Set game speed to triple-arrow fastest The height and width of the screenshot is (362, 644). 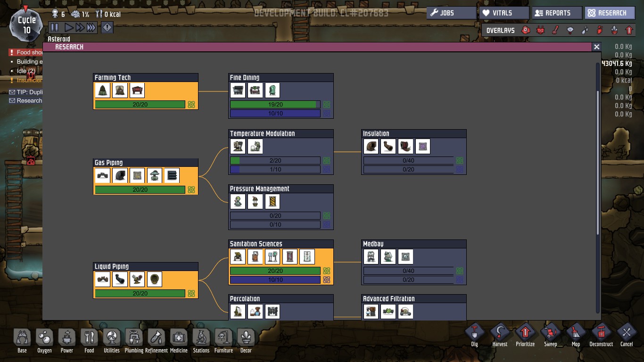point(91,27)
